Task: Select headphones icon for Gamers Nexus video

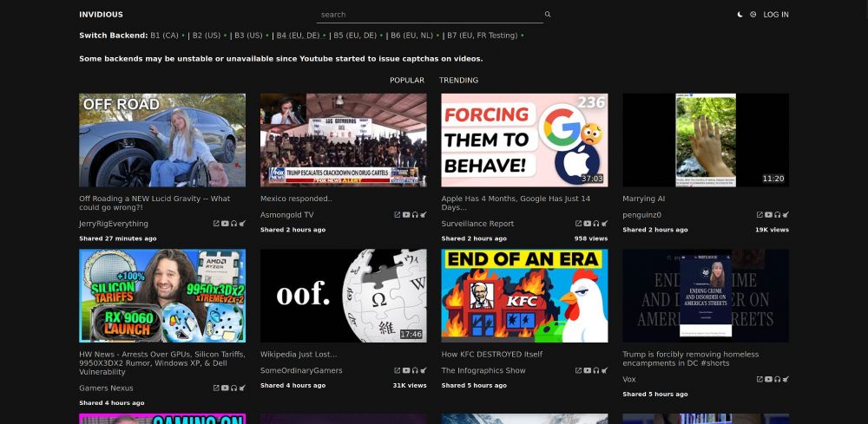Action: 233,388
